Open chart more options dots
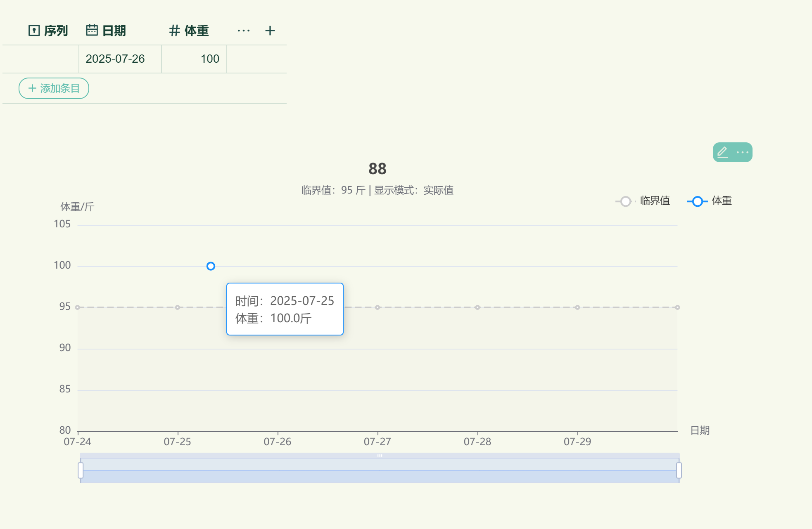This screenshot has width=812, height=529. click(742, 152)
